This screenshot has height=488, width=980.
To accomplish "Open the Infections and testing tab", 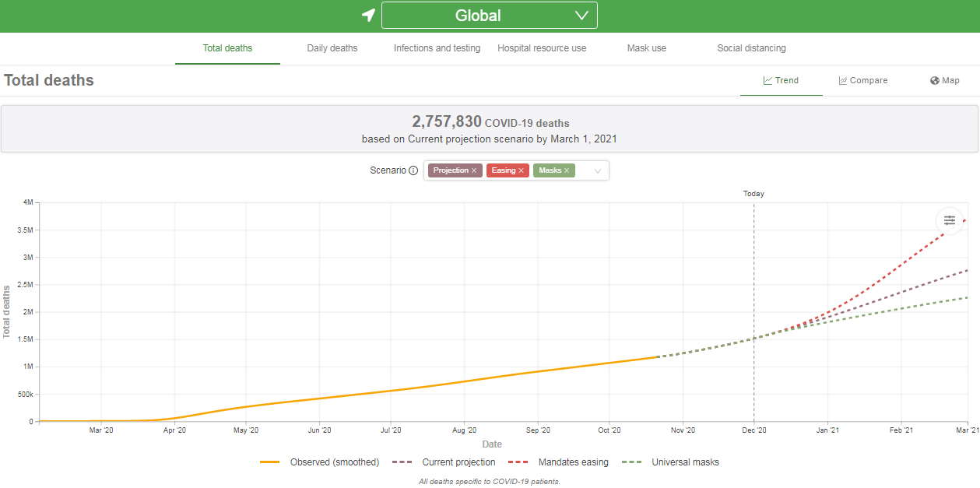I will pyautogui.click(x=437, y=48).
